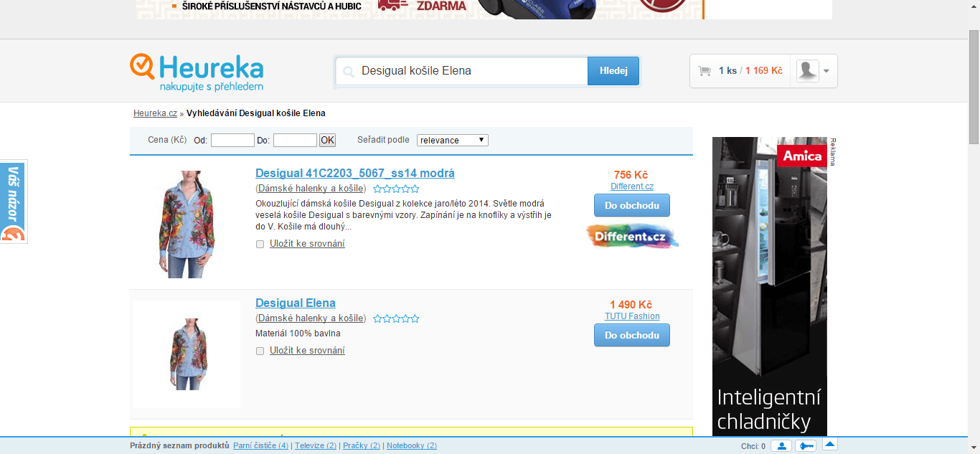Open the Váš názor feedback side tab
980x454 pixels.
[13, 202]
